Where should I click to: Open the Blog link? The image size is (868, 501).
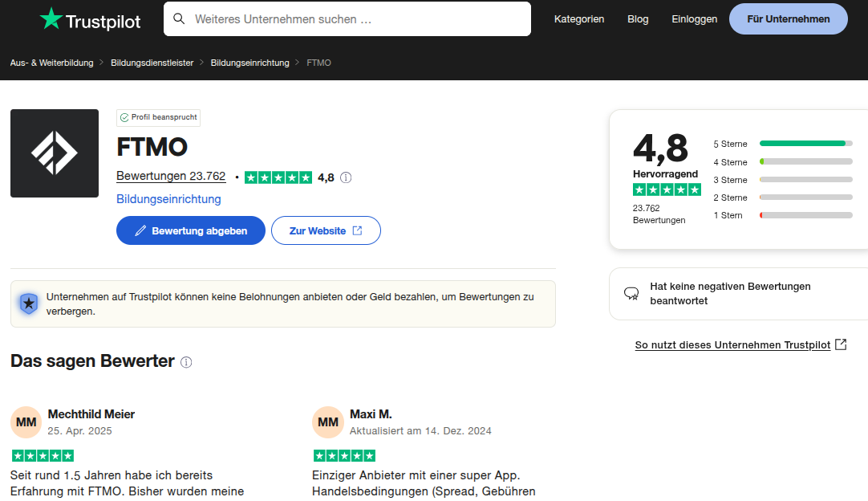tap(638, 18)
